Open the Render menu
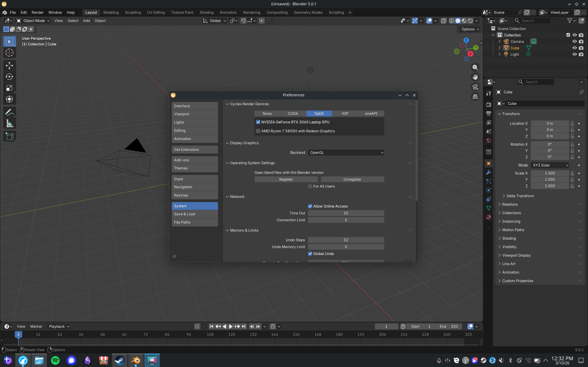Screen dimensions: 588x367 tap(37, 12)
